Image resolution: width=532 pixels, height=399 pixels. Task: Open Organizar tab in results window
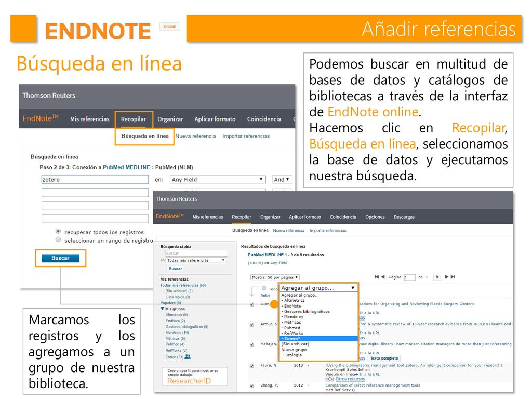[270, 217]
